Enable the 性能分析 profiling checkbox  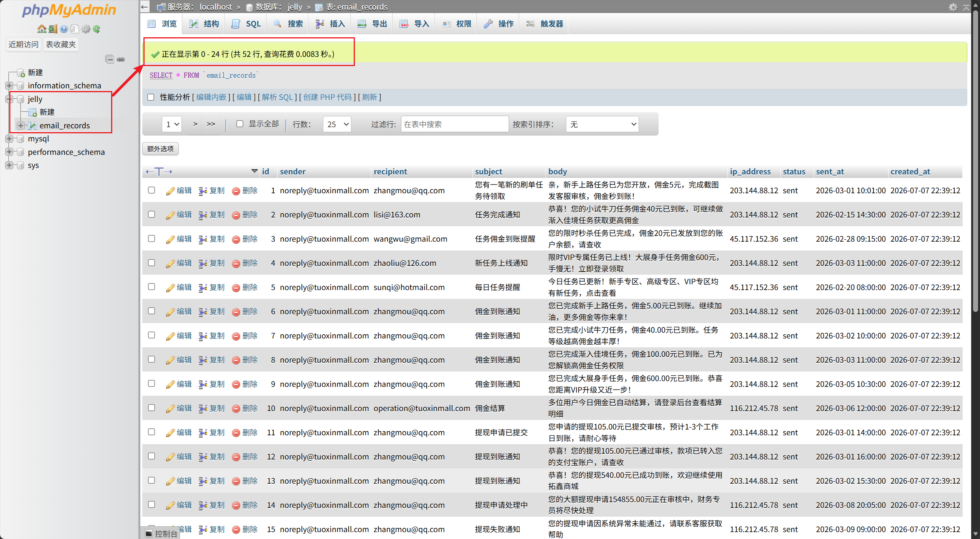[151, 97]
